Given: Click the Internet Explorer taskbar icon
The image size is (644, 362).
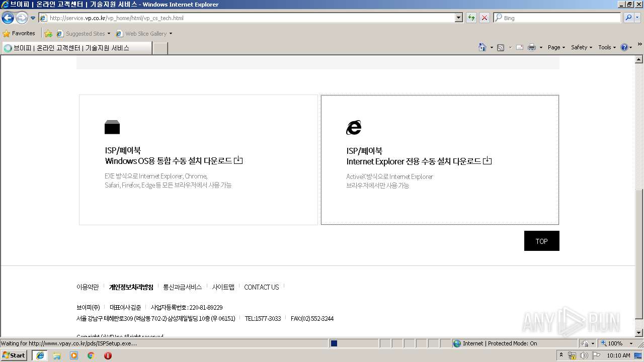Looking at the screenshot, I should (x=40, y=355).
